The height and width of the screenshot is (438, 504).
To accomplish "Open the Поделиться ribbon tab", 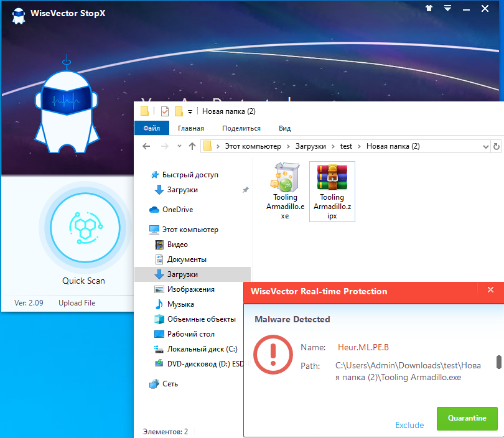I will click(x=241, y=128).
